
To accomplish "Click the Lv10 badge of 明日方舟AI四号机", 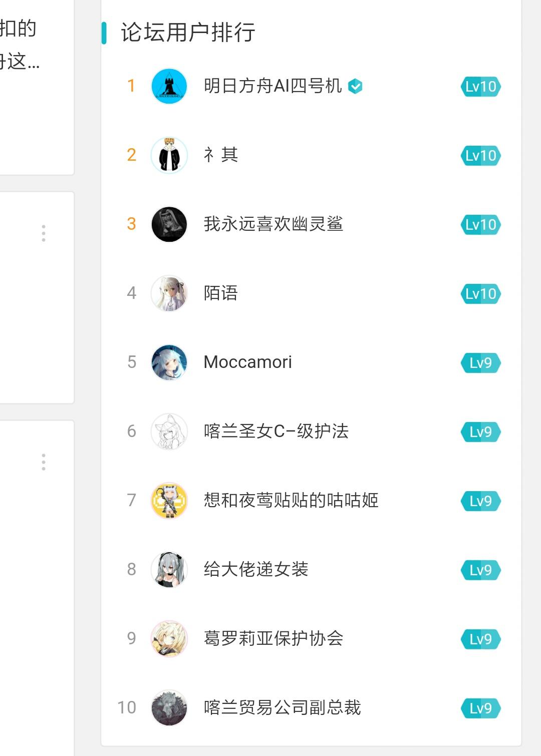I will coord(481,87).
